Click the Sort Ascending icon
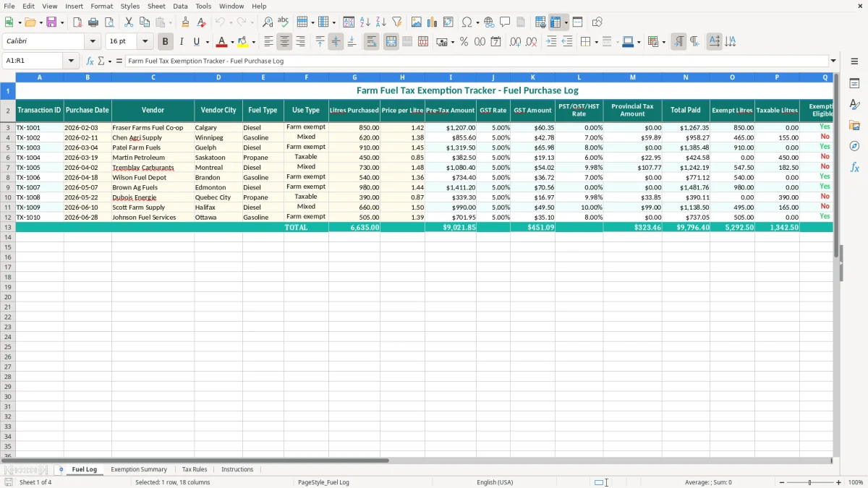Viewport: 868px width, 488px height. coord(365,22)
